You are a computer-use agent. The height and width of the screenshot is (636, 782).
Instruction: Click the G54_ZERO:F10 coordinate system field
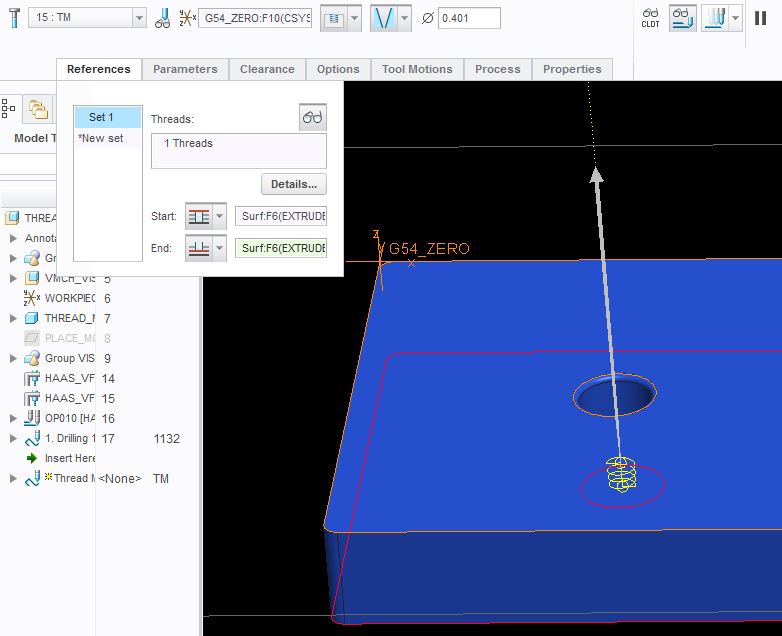(255, 18)
